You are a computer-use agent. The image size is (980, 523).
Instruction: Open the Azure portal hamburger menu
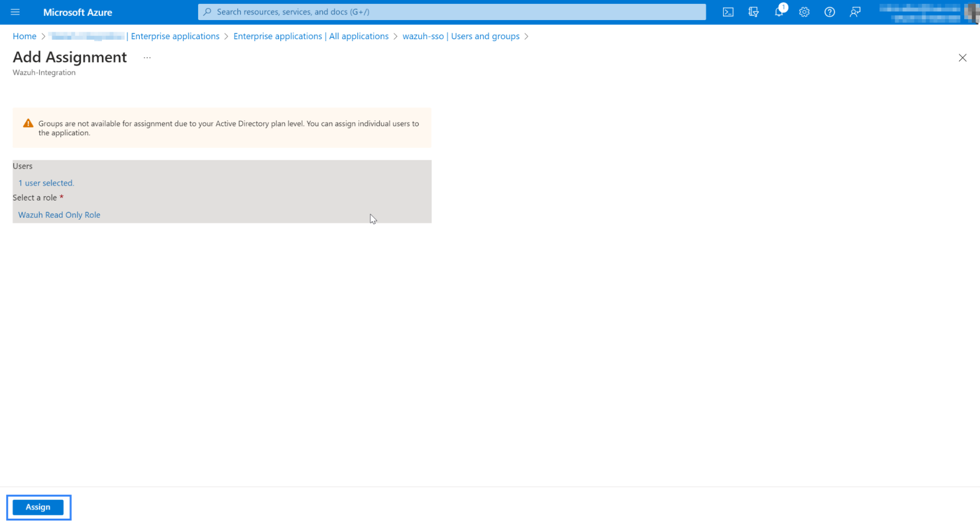15,12
